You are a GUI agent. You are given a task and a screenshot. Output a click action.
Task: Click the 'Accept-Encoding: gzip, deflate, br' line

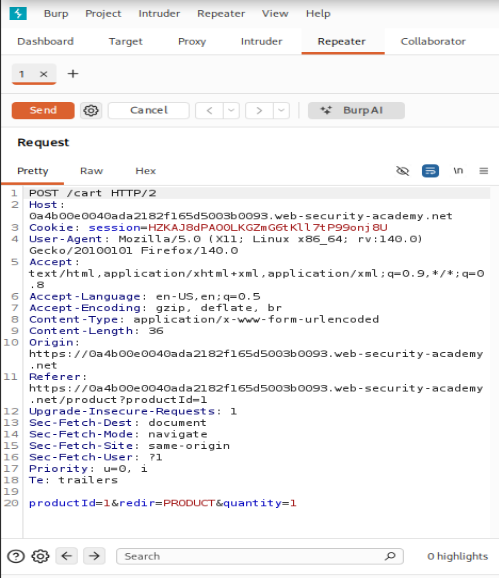[x=155, y=308]
